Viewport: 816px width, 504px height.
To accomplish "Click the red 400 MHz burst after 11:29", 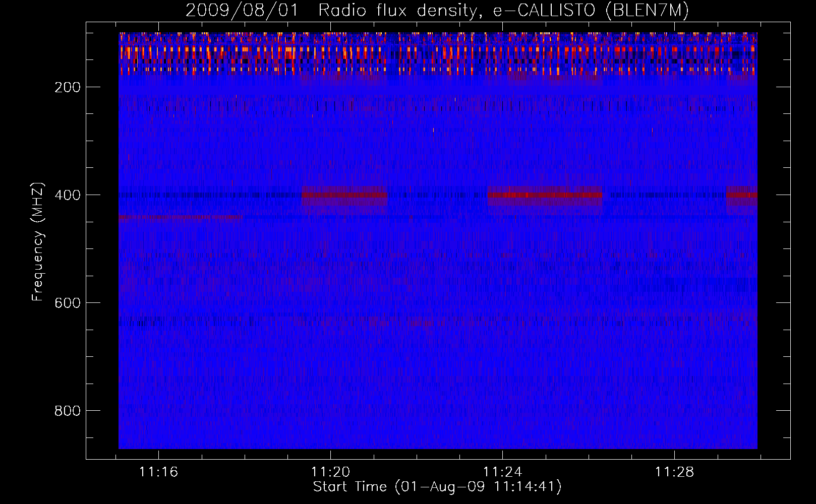I will (742, 195).
